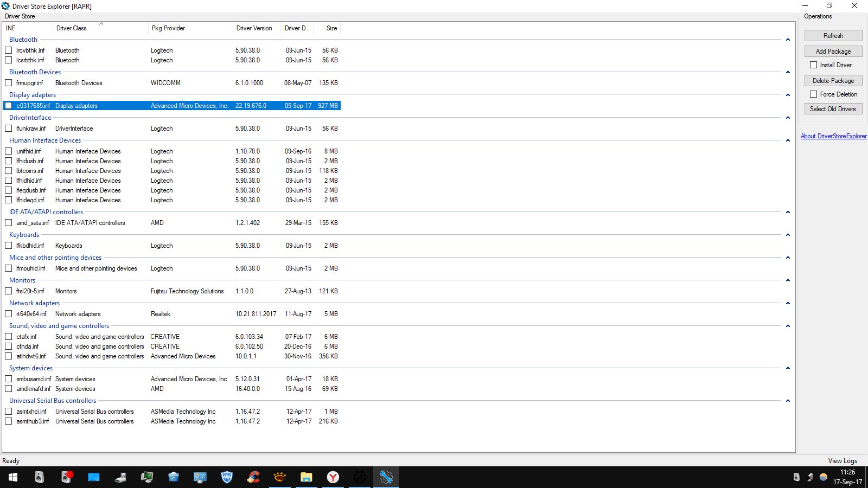Viewport: 868px width, 488px height.
Task: Open the gray speaker app in taskbar
Action: pyautogui.click(x=39, y=477)
